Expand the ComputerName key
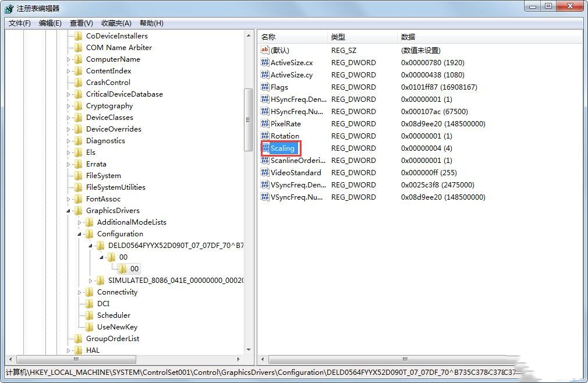The height and width of the screenshot is (383, 588). tap(68, 59)
